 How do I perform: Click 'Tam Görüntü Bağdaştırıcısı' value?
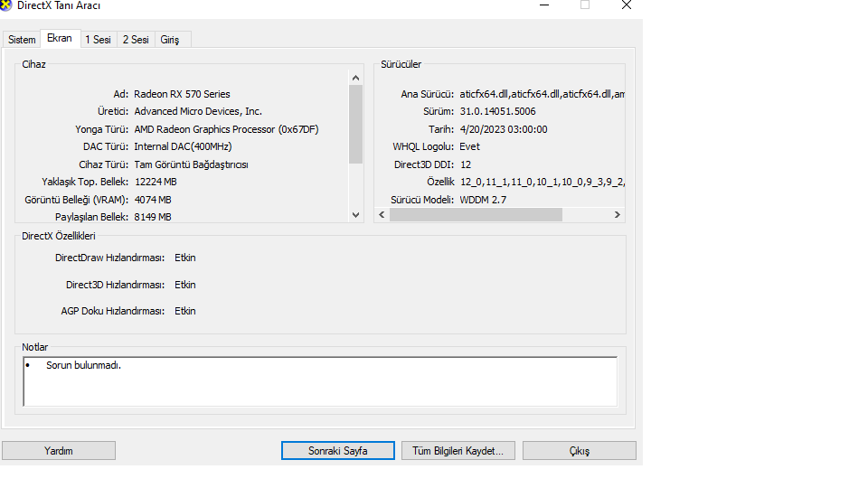[x=191, y=164]
